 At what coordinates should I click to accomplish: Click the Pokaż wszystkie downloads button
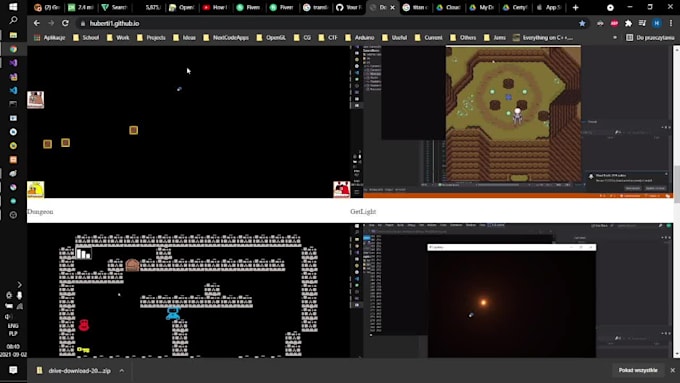pos(638,370)
